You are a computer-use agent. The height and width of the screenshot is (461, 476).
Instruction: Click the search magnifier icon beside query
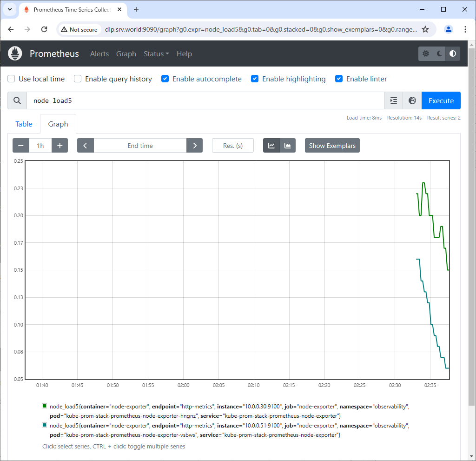coord(17,100)
